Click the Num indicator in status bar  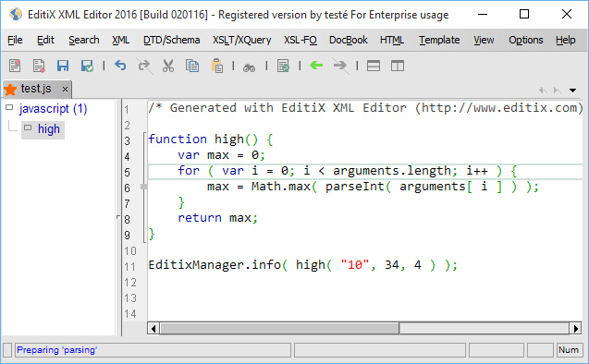click(569, 350)
